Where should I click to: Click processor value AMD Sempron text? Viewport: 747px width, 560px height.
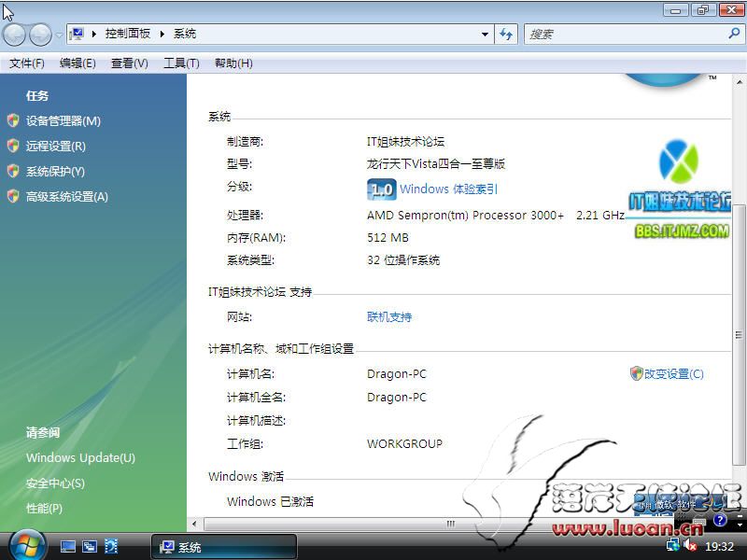(x=496, y=216)
